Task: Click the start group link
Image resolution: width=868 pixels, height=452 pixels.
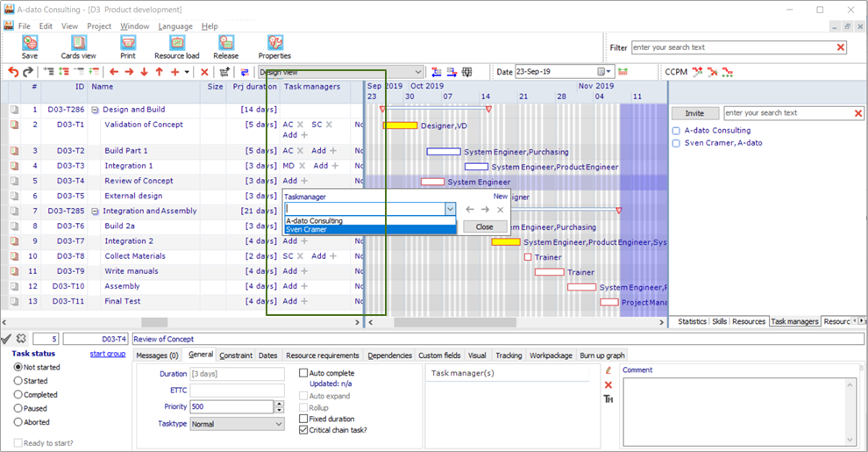Action: [108, 354]
